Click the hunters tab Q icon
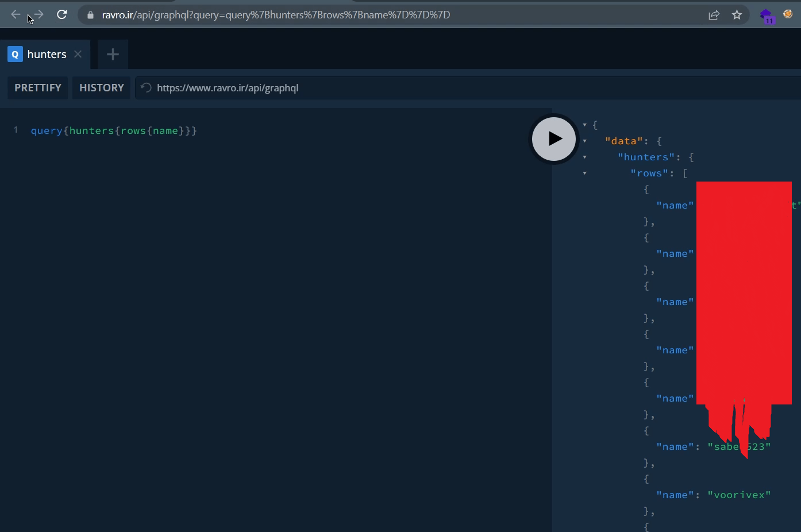801x532 pixels. pyautogui.click(x=15, y=54)
